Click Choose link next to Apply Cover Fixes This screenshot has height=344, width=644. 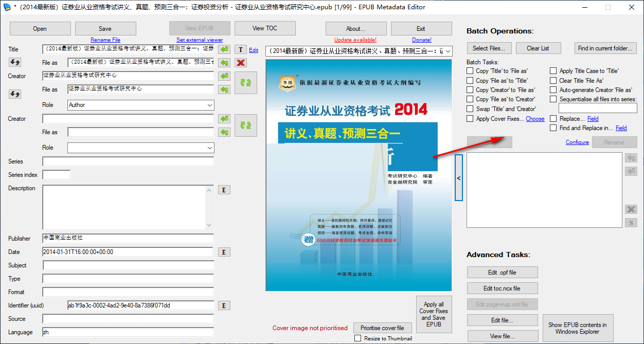tap(535, 119)
